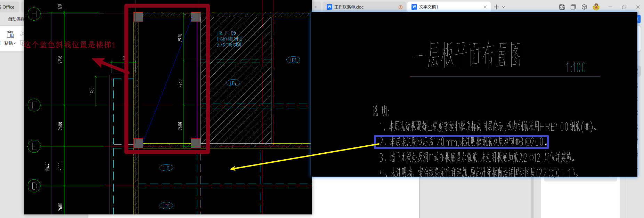Open the cube-shaped app center icon
This screenshot has height=218, width=644.
pos(584,7)
